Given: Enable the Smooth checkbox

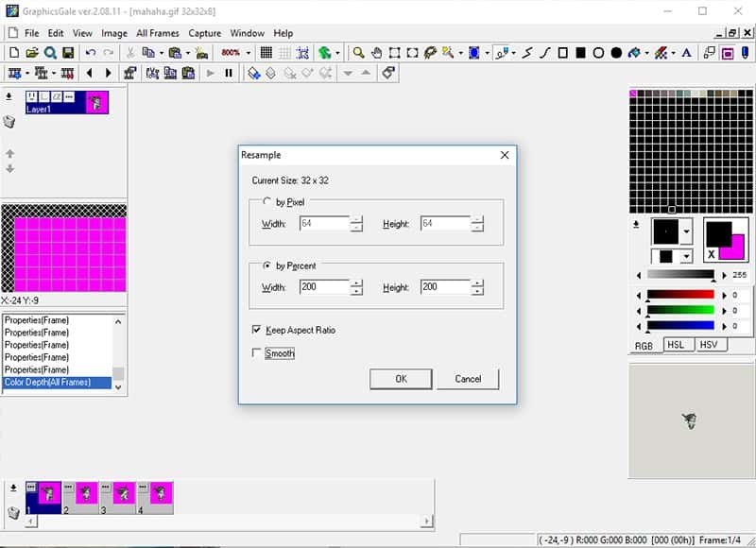Looking at the screenshot, I should coord(256,352).
